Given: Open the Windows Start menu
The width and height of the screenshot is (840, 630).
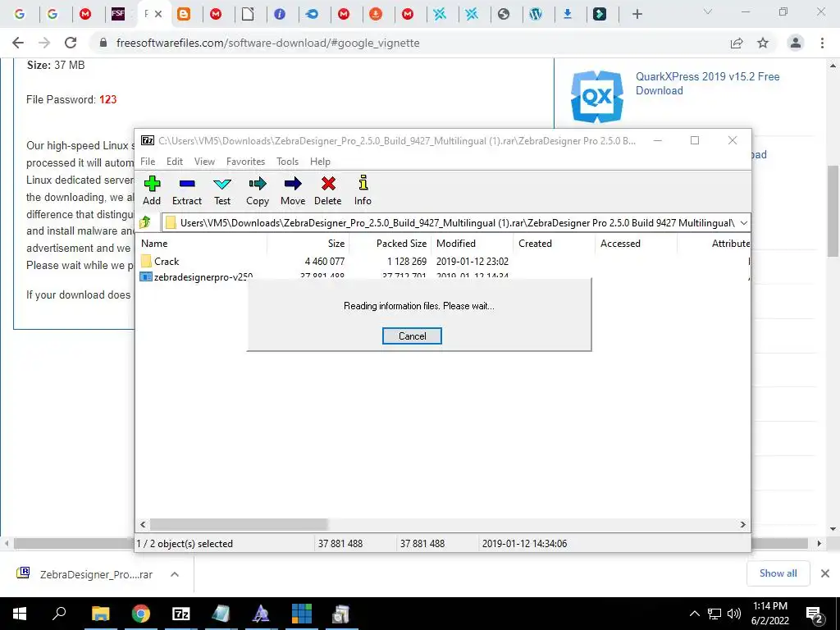Looking at the screenshot, I should tap(20, 614).
